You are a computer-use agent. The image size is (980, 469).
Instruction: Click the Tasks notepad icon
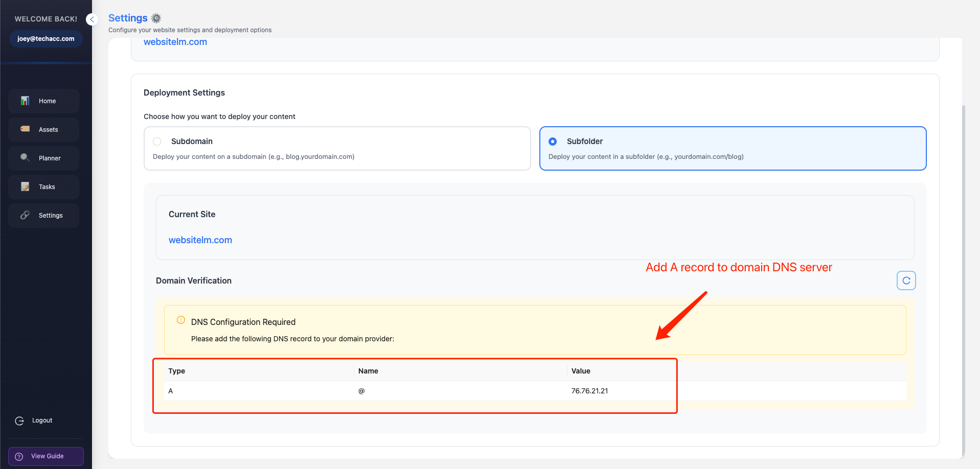click(25, 186)
